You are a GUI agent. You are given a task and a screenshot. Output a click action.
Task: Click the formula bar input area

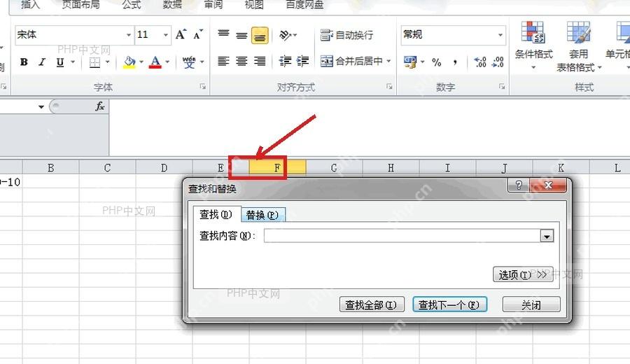pyautogui.click(x=369, y=128)
